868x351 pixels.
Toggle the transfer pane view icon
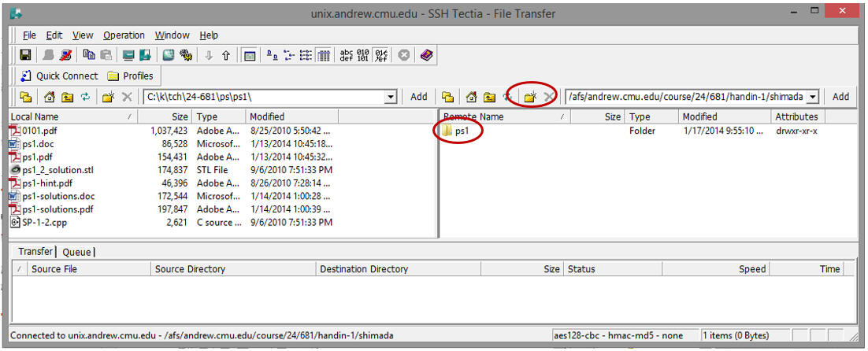coord(250,55)
